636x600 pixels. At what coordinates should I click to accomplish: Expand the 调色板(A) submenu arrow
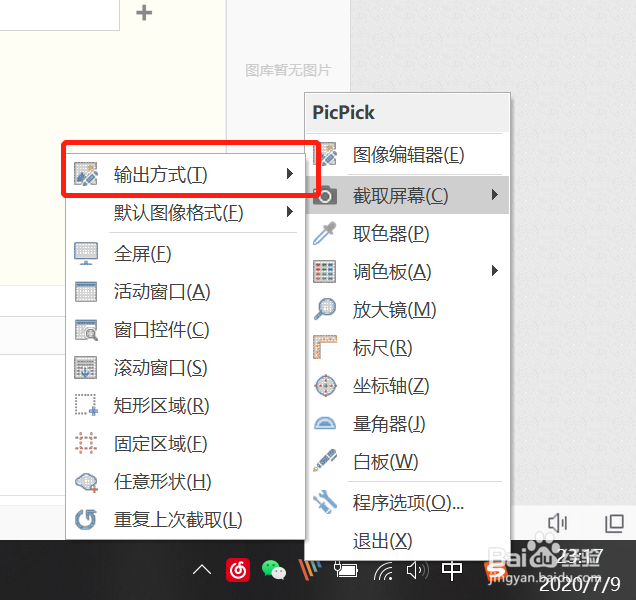[x=494, y=270]
